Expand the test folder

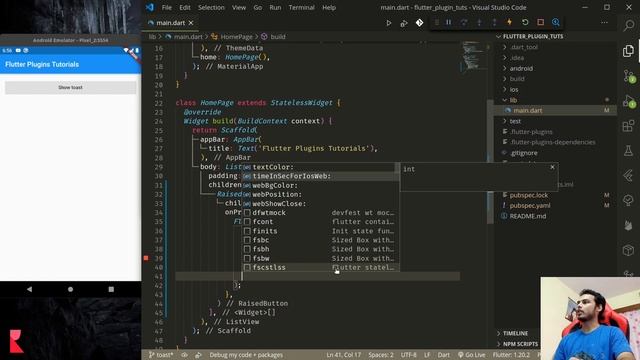click(515, 121)
